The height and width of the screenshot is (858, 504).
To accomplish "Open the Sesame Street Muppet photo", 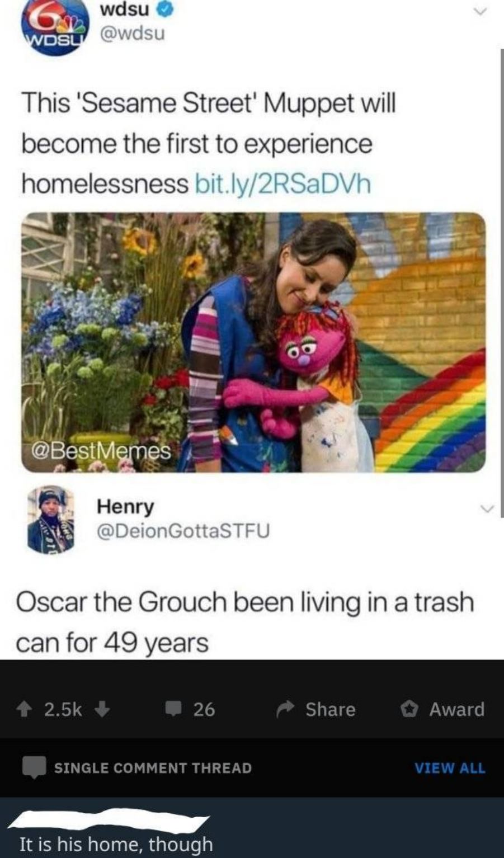I will [x=253, y=342].
